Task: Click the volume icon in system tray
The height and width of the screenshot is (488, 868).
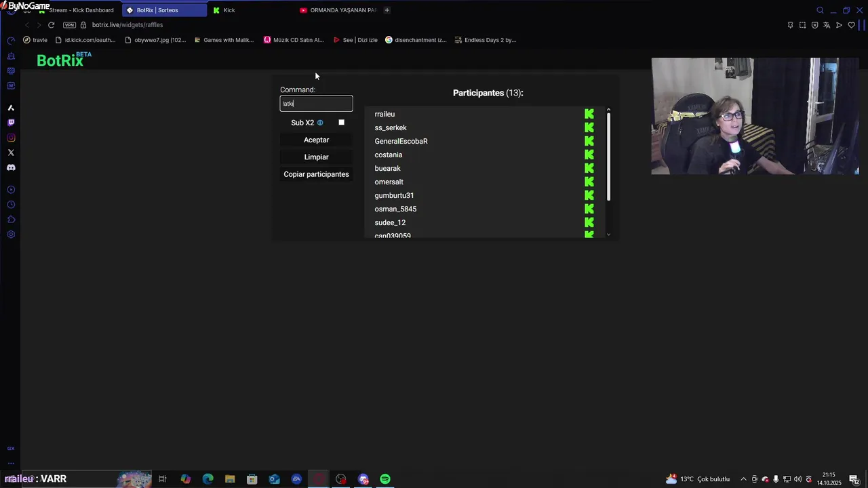Action: (797, 479)
